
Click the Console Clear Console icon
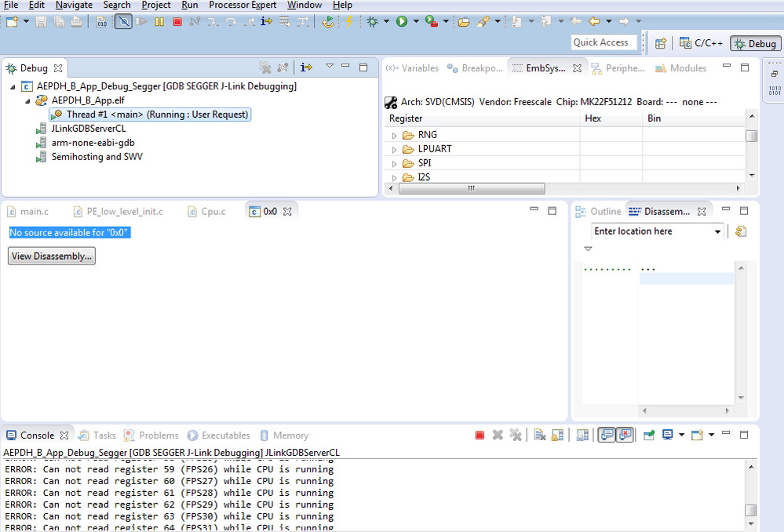[539, 435]
